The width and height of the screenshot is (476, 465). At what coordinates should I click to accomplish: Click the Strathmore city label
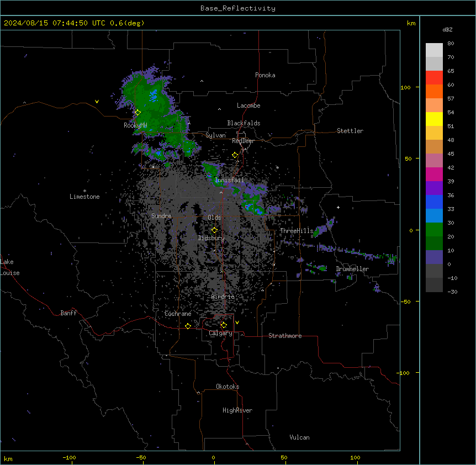(x=285, y=336)
